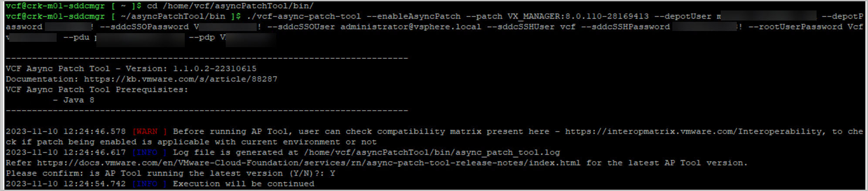Click the --sddcSSOPassword option text
The width and height of the screenshot is (868, 191).
pos(144,27)
